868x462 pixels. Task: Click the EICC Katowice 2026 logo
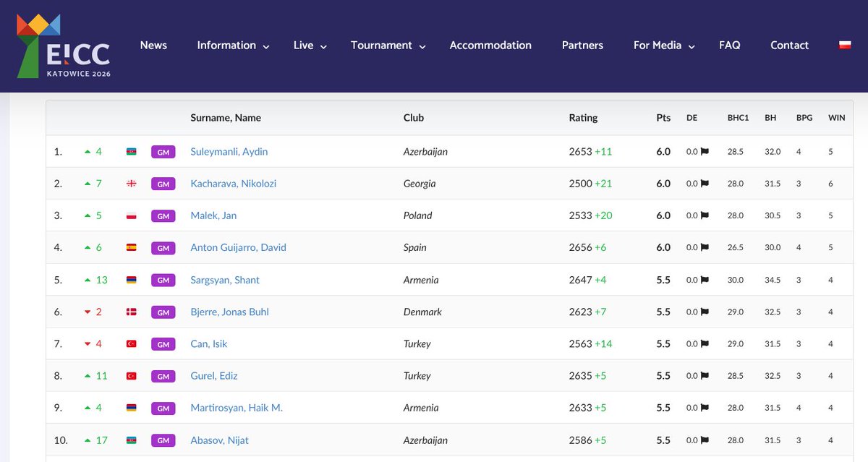[64, 46]
